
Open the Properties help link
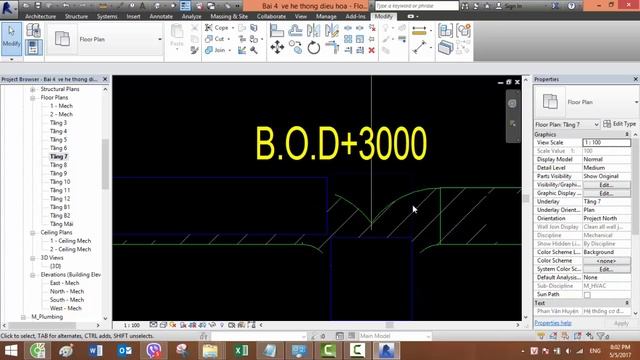click(x=553, y=323)
